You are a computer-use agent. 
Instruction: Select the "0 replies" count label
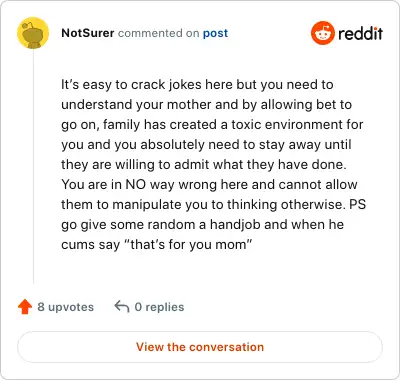point(159,307)
